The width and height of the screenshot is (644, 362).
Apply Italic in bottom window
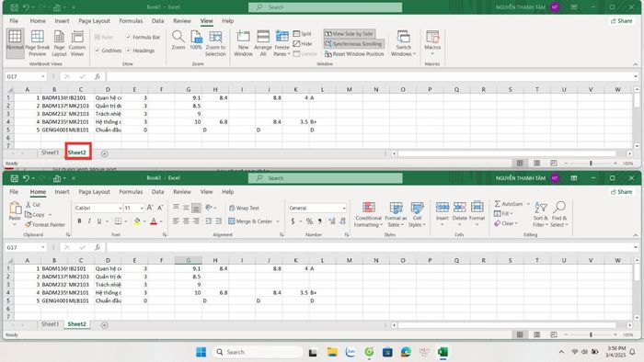point(89,221)
